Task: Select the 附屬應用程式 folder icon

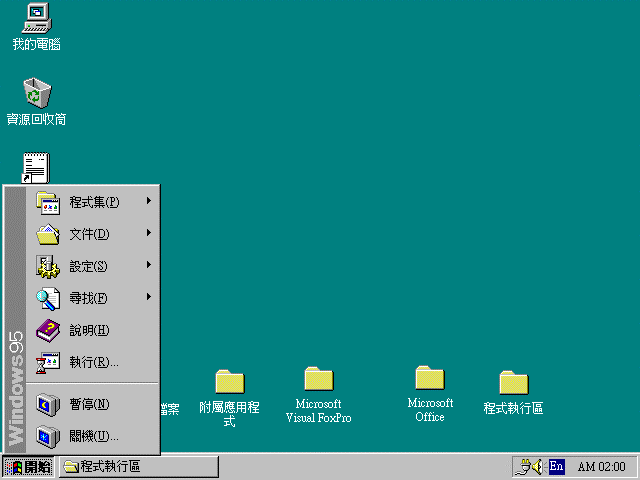Action: click(230, 382)
